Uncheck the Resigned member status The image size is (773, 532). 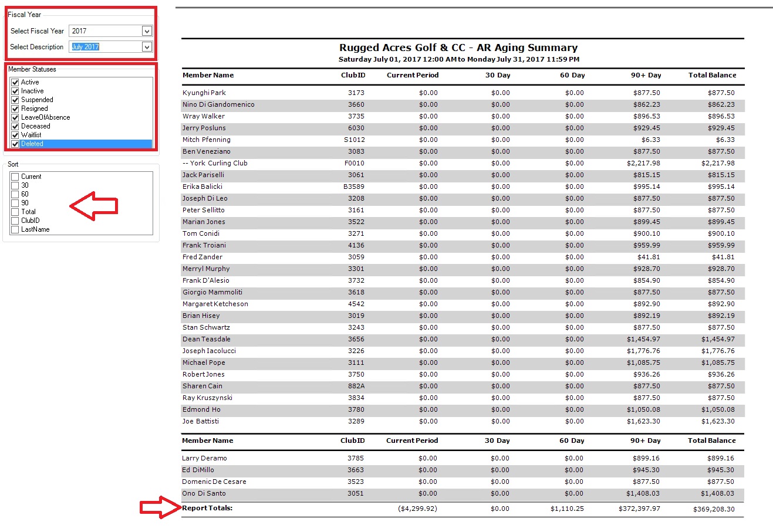15,109
